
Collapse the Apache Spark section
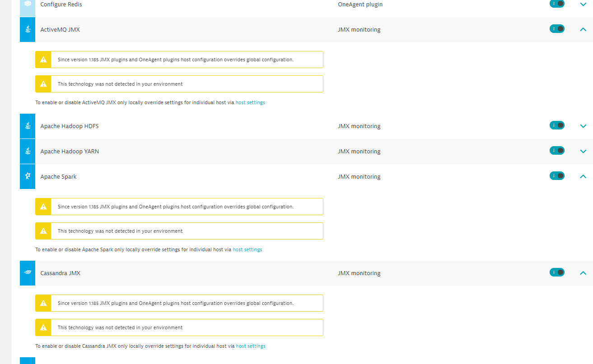pos(583,177)
